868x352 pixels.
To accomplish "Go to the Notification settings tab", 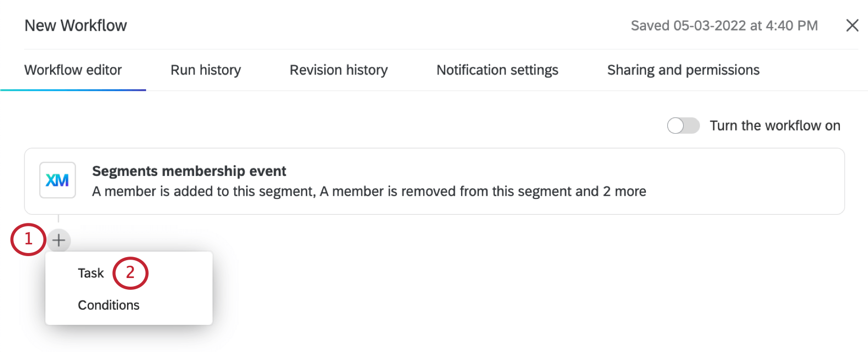I will pyautogui.click(x=497, y=70).
